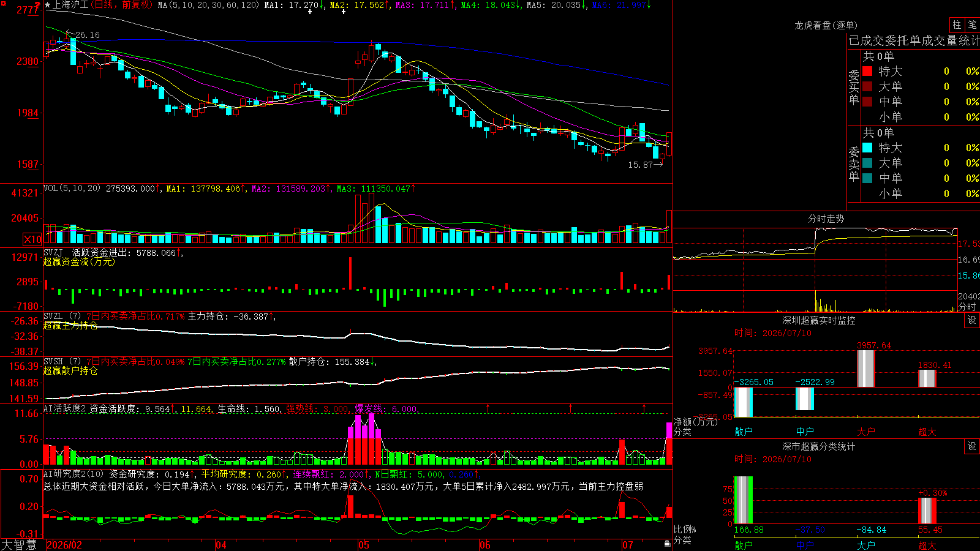The image size is (980, 551).
Task: Click the 07 month marker on timeline
Action: coord(628,545)
